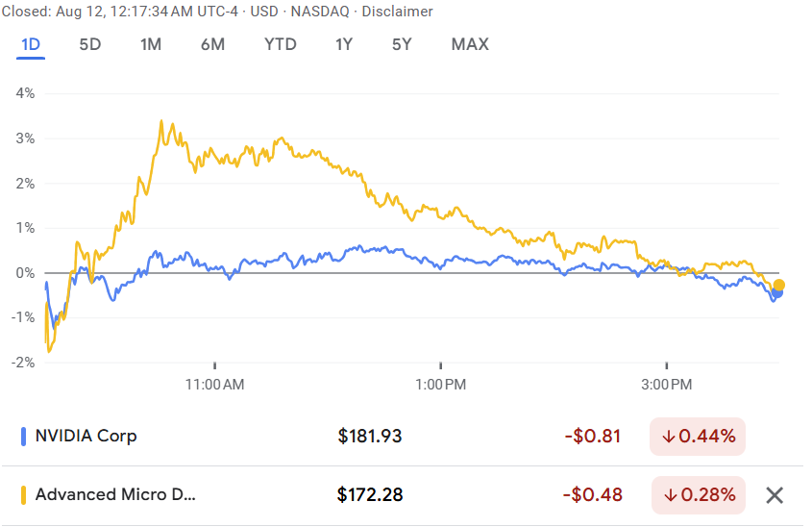This screenshot has width=812, height=527.
Task: Click the AMD $172.28 price
Action: tap(369, 495)
